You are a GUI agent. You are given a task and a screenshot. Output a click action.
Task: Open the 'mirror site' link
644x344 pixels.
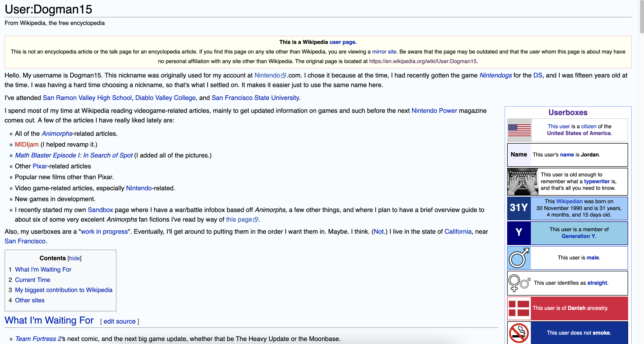click(384, 52)
